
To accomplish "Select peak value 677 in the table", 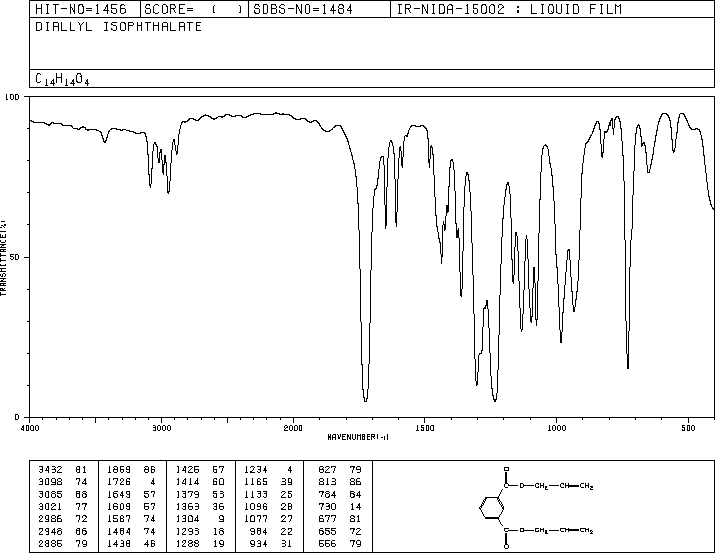I will pyautogui.click(x=327, y=519).
